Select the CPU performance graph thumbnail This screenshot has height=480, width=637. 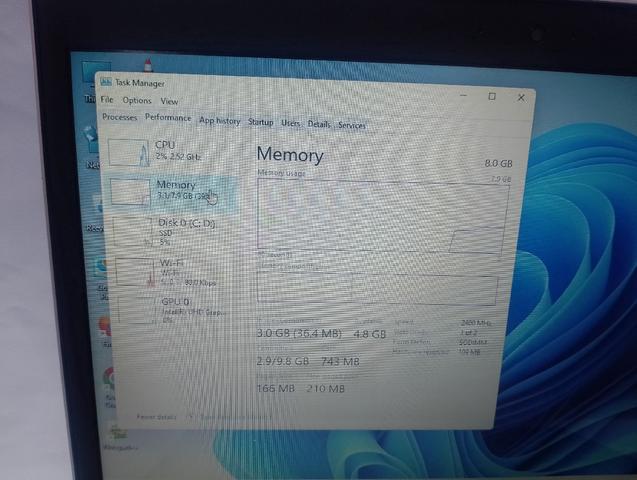tap(129, 152)
